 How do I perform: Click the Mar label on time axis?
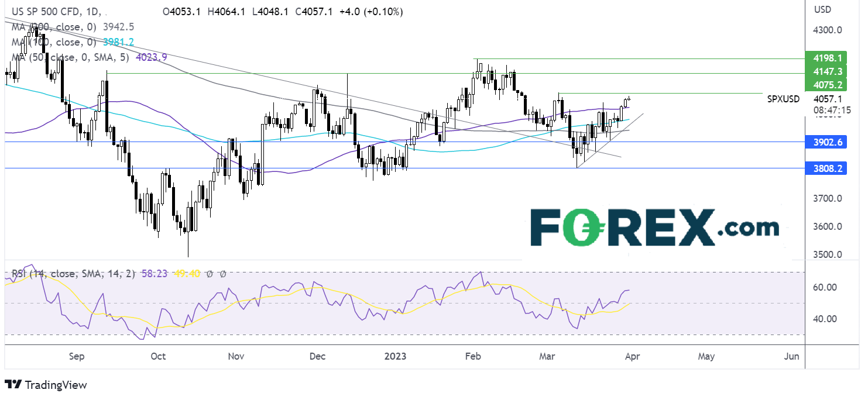tap(548, 356)
